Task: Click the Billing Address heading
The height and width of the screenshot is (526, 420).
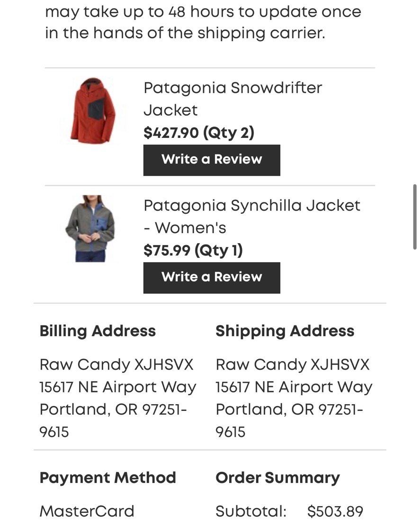Action: click(98, 331)
